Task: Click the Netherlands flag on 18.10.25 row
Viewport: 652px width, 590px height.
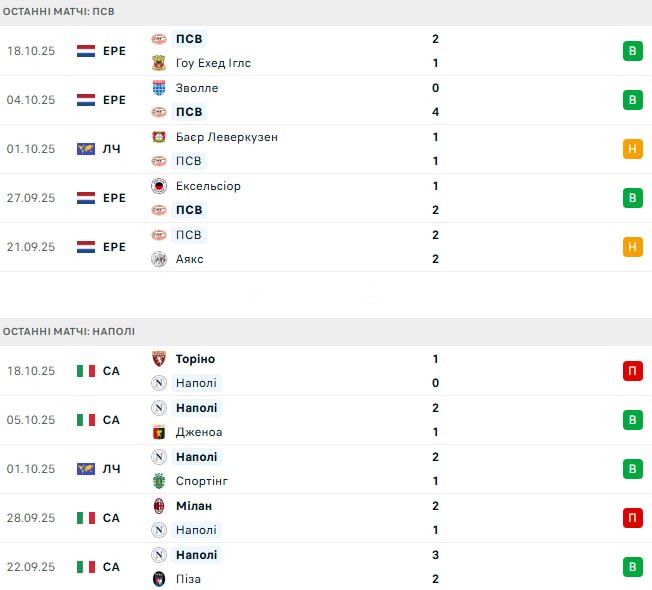Action: (86, 51)
